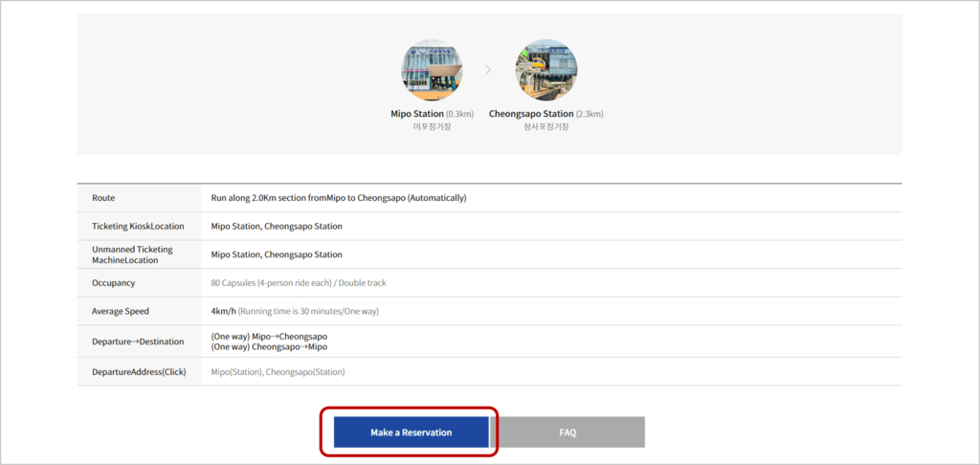Select the route description text about 2.0Km section
The image size is (980, 465).
339,198
